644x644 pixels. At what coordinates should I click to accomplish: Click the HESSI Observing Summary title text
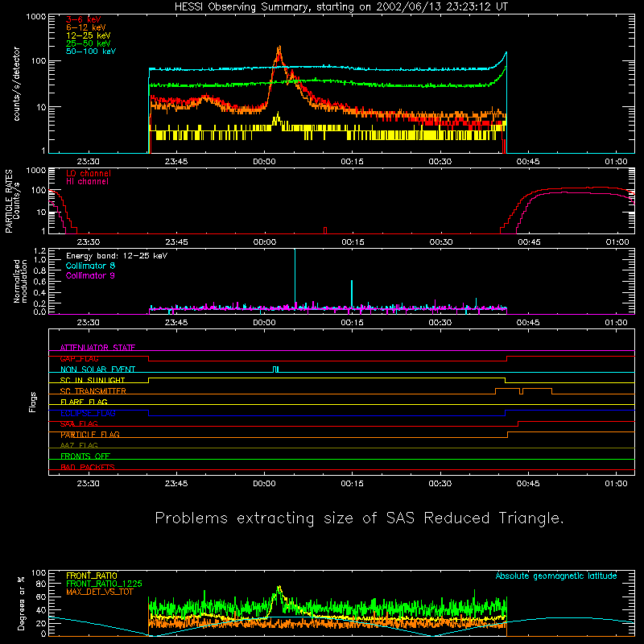coord(341,7)
